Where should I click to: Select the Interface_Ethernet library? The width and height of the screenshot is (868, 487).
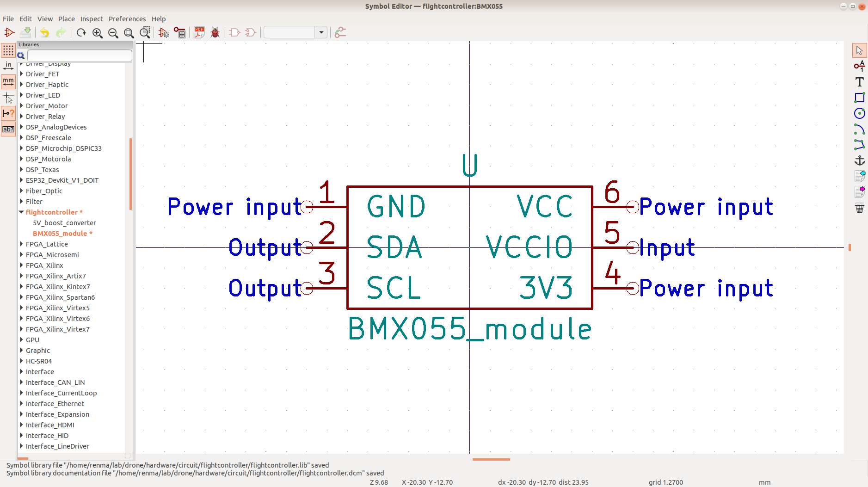pyautogui.click(x=55, y=404)
